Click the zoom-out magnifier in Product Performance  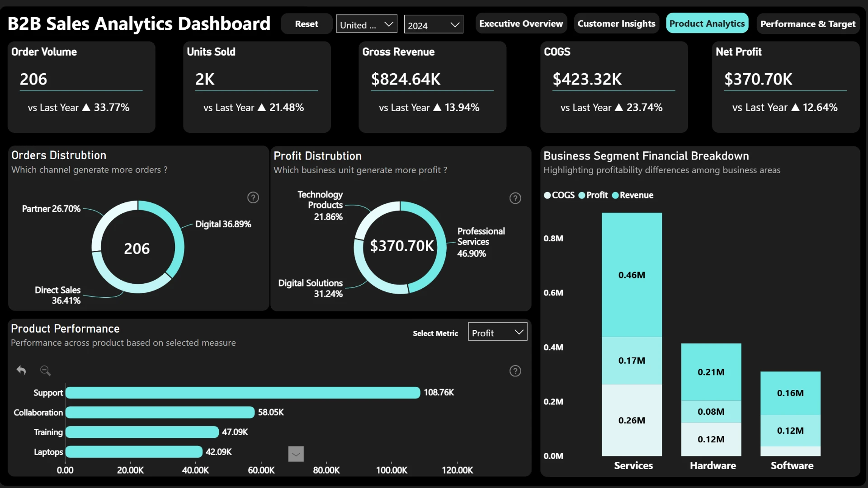click(x=45, y=371)
